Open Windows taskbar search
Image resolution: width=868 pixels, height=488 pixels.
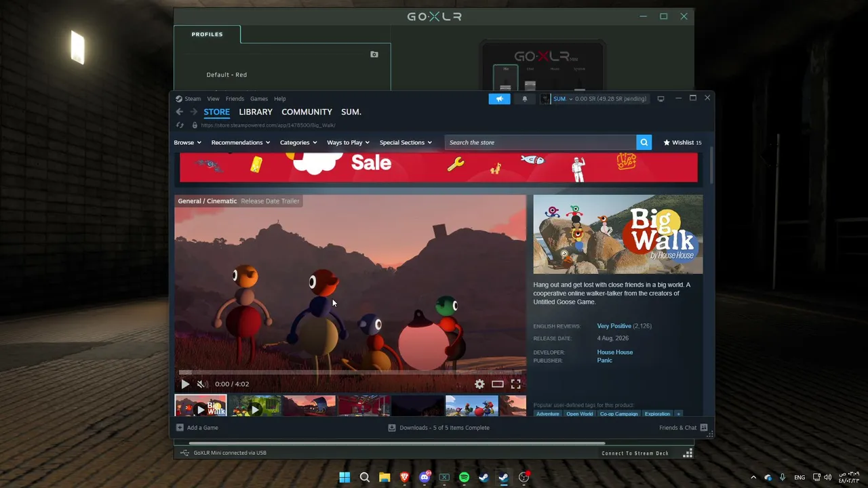point(365,477)
